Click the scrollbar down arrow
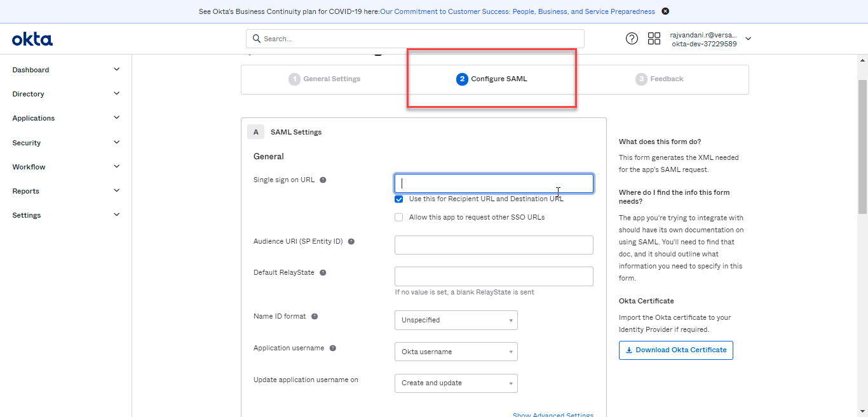The width and height of the screenshot is (868, 417). (863, 411)
